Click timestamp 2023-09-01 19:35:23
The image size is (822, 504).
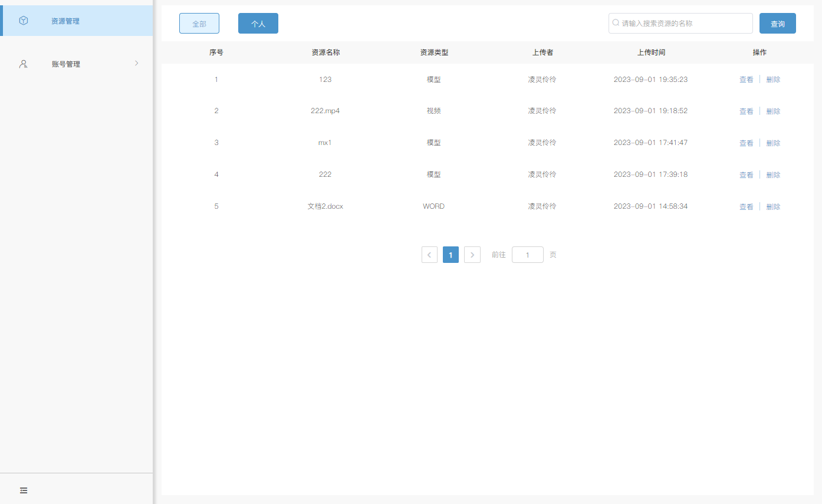tap(650, 79)
